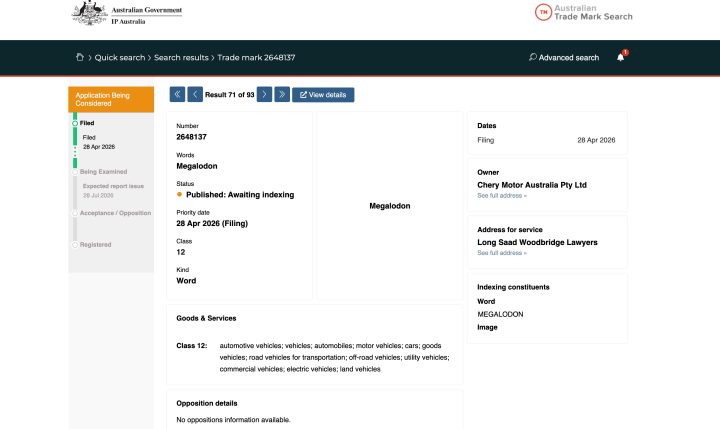Go to the home icon in breadcrumb

click(79, 57)
